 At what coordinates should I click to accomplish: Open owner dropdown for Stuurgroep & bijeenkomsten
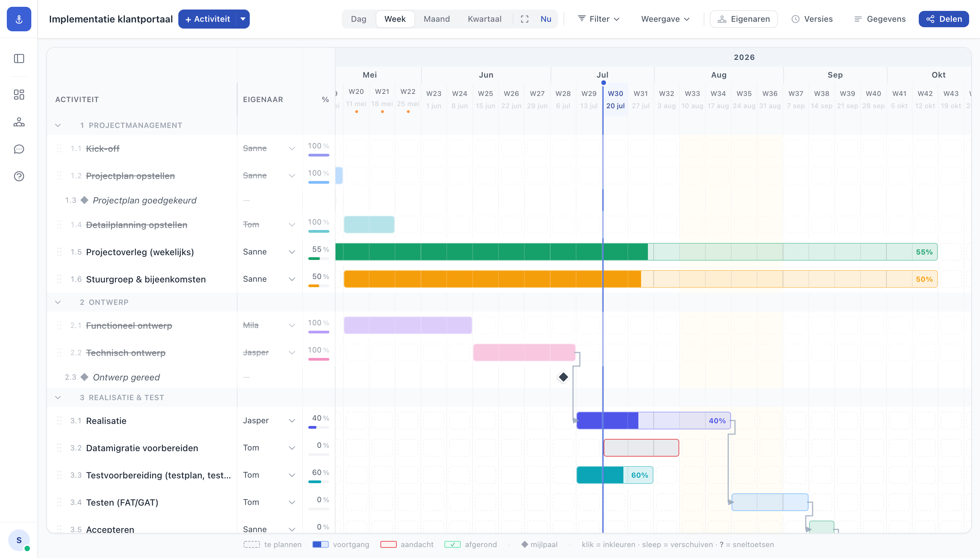[x=292, y=279]
